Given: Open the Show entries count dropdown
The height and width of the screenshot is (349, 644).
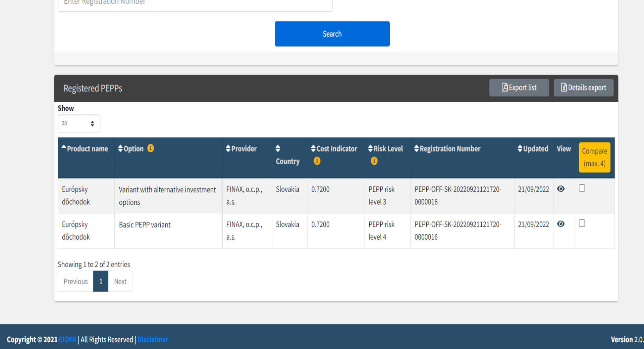Looking at the screenshot, I should pyautogui.click(x=79, y=123).
